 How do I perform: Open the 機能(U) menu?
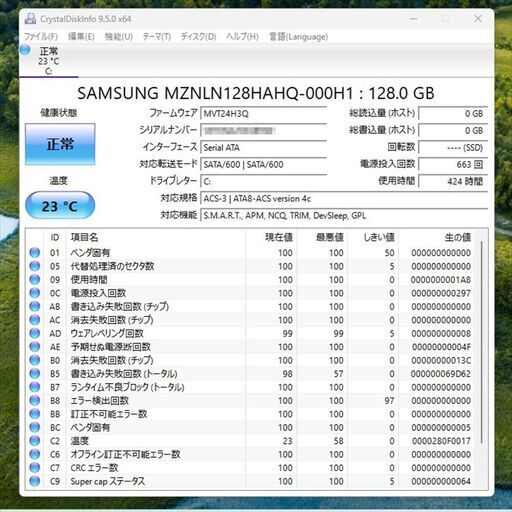coord(119,37)
